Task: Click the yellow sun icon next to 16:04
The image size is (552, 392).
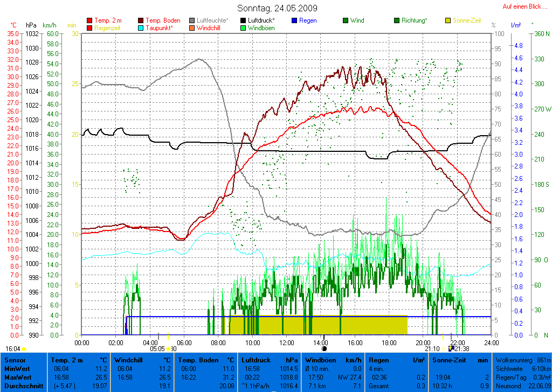Action: pyautogui.click(x=24, y=349)
